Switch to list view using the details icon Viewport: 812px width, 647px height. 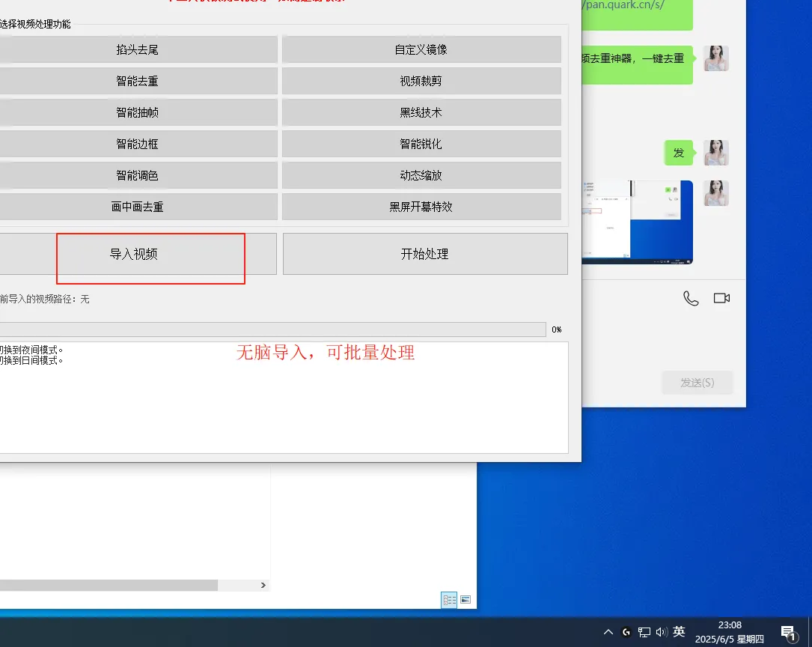click(449, 600)
